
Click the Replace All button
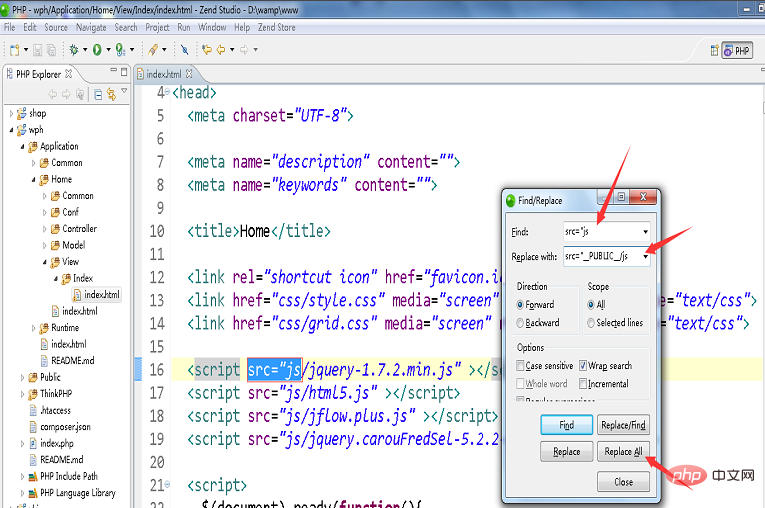pos(623,452)
